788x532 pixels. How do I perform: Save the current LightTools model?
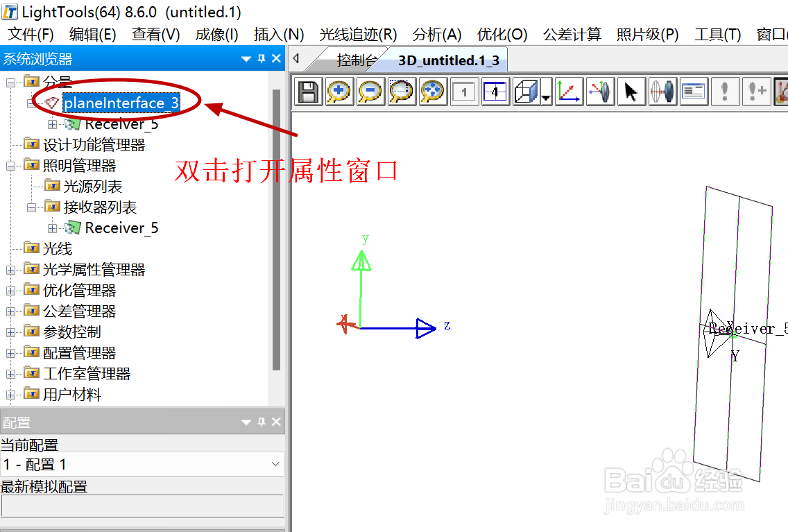click(309, 91)
